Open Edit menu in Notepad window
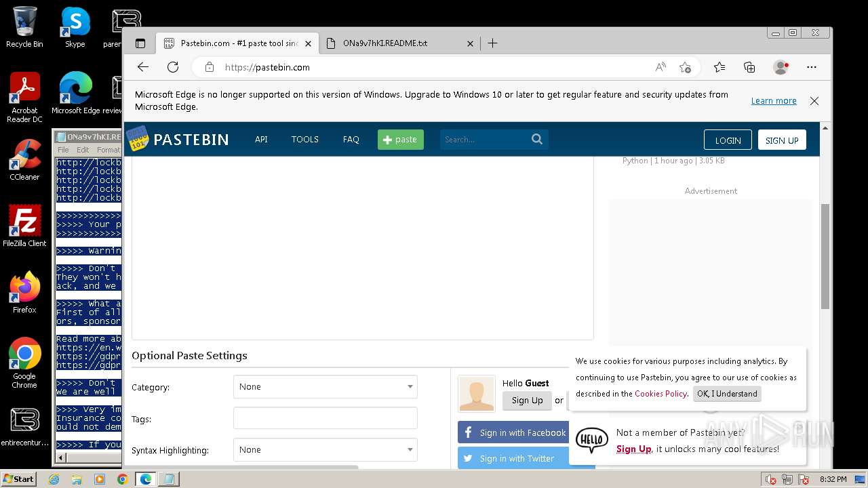868x488 pixels. pos(83,150)
